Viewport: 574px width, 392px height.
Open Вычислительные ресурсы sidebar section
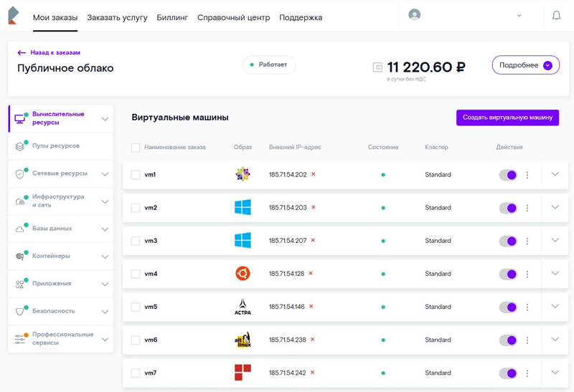60,118
